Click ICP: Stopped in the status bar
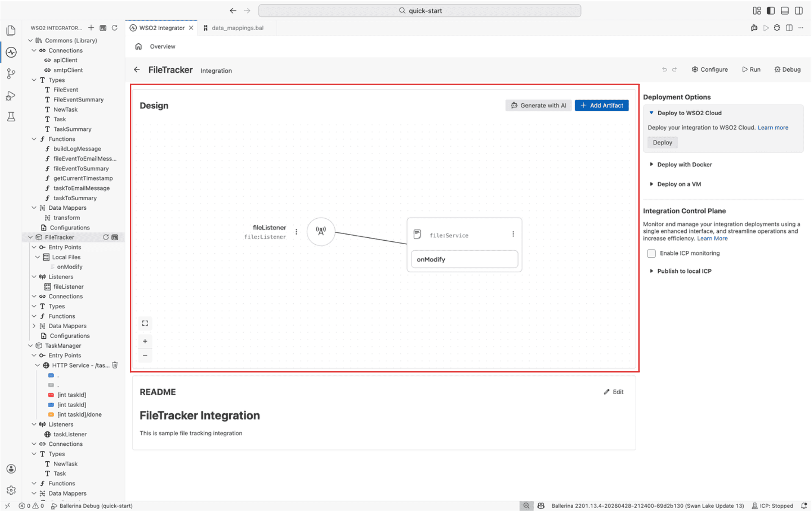This screenshot has height=513, width=812. [772, 506]
